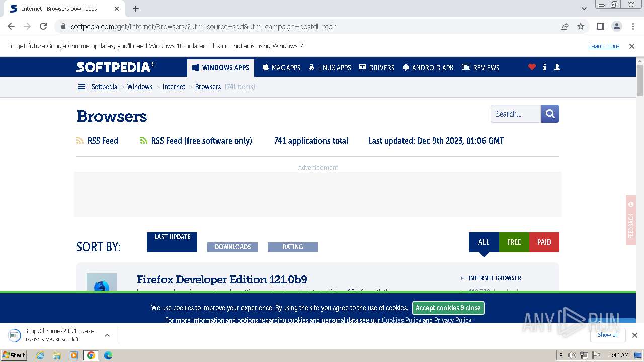Go to Windows breadcrumb link
The height and width of the screenshot is (362, 644).
(140, 87)
